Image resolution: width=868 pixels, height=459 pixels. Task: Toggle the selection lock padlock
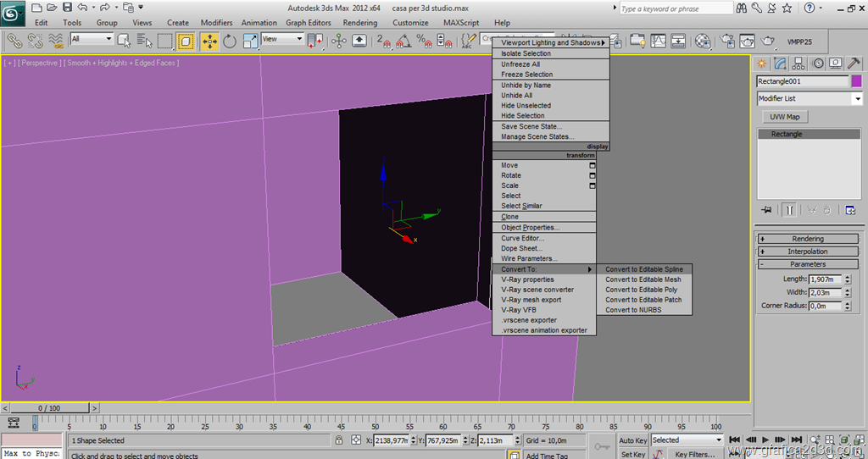[x=339, y=440]
